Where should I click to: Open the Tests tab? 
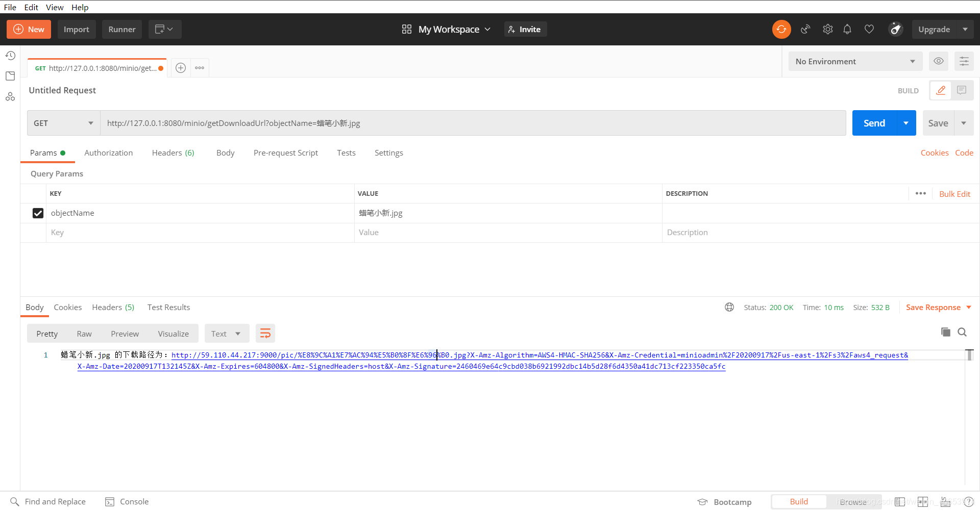click(346, 153)
